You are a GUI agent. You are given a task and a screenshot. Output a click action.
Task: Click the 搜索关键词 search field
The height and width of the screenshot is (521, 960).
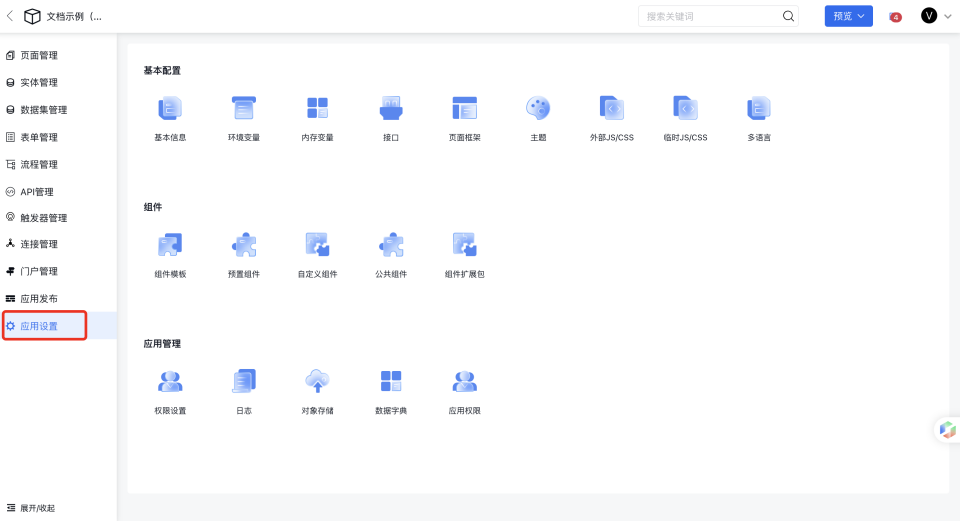[710, 16]
